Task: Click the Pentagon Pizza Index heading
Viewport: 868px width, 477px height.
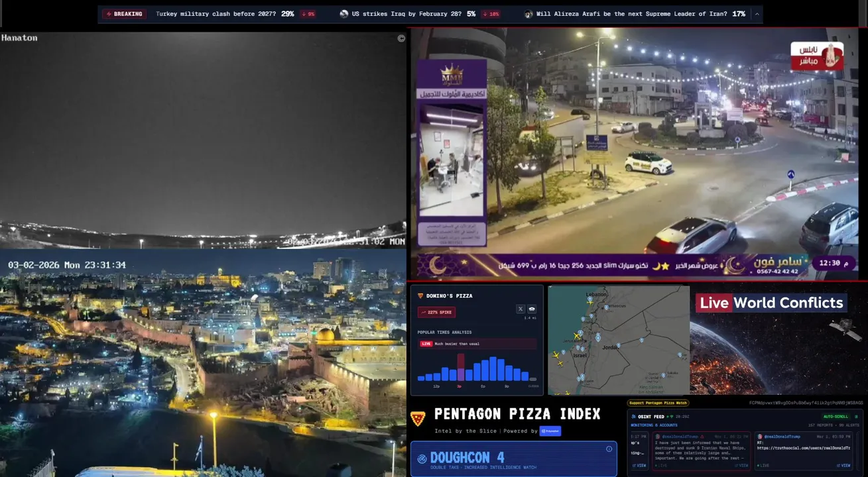Action: 517,414
